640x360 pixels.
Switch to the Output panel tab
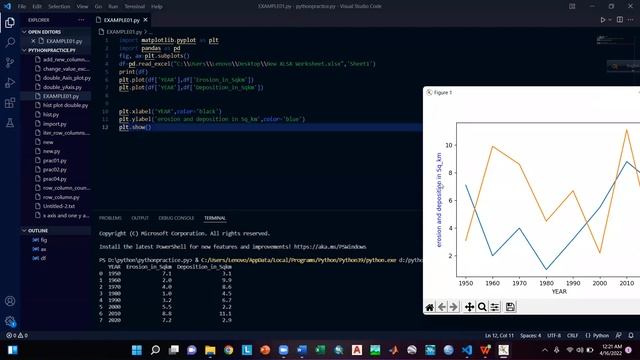point(140,218)
